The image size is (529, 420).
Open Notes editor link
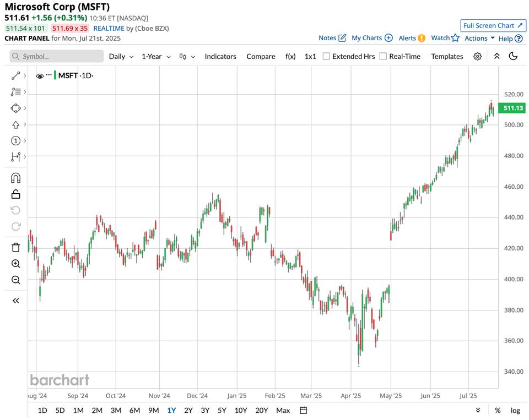(x=332, y=38)
